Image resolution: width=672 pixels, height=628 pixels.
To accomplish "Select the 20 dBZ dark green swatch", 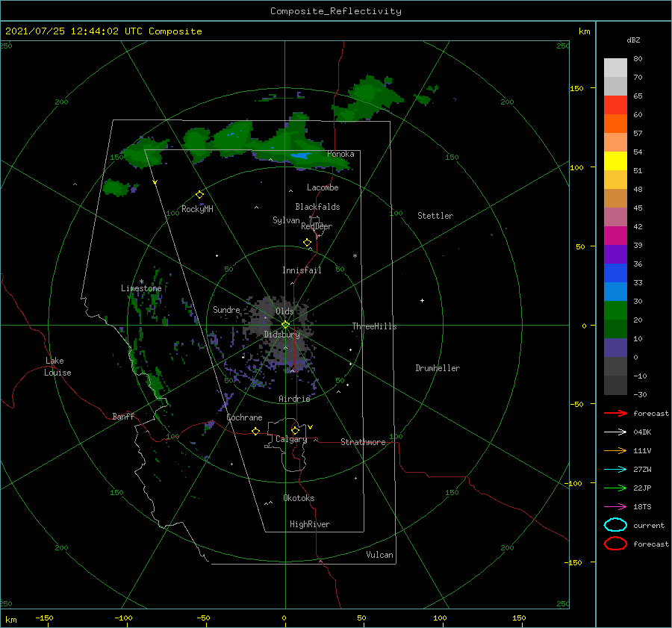I will click(x=615, y=329).
